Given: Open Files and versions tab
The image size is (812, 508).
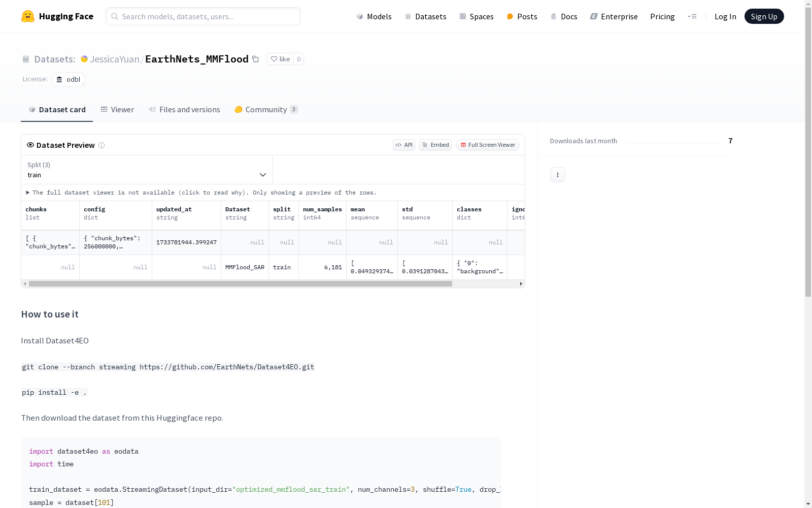Looking at the screenshot, I should point(184,110).
